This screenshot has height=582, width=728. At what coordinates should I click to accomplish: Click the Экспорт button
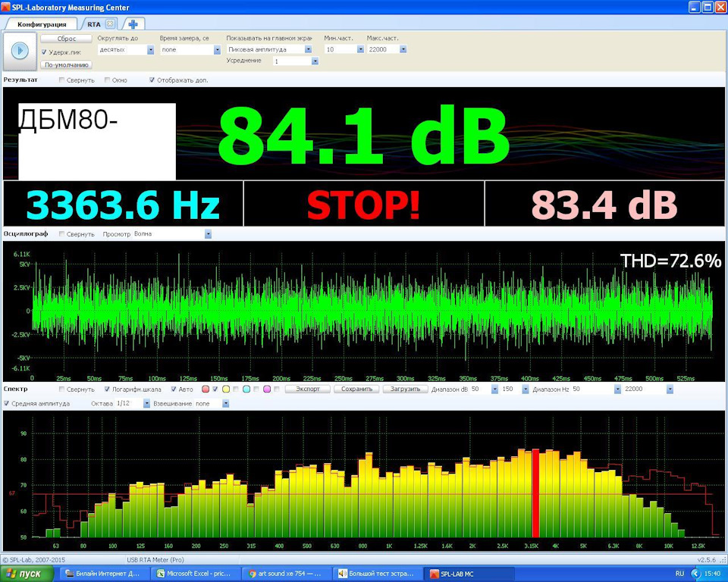coord(308,389)
